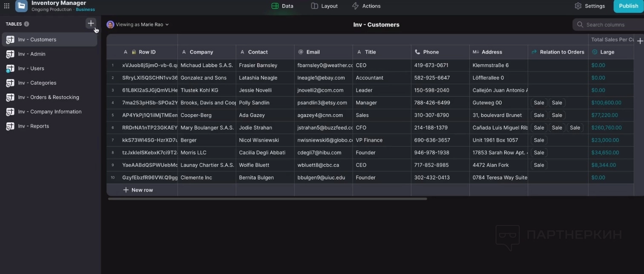The width and height of the screenshot is (644, 274).
Task: Open the apps grid menu icon
Action: (7, 6)
